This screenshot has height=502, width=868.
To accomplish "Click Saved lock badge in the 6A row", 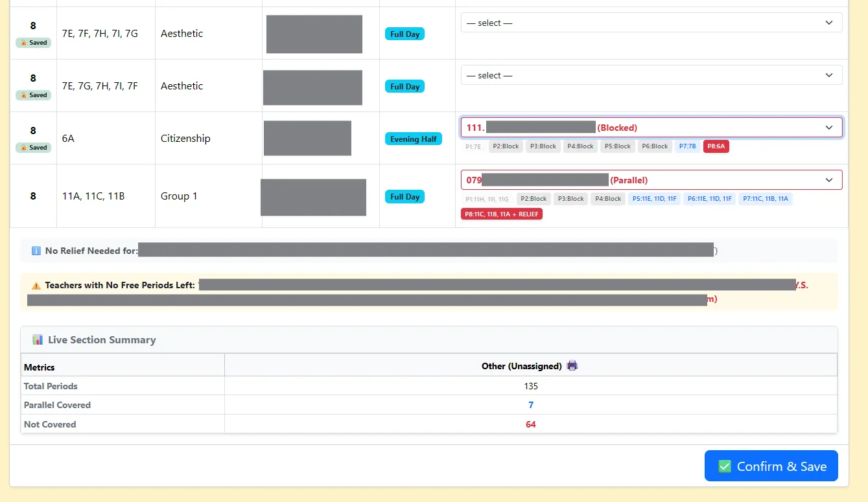I will (x=33, y=148).
